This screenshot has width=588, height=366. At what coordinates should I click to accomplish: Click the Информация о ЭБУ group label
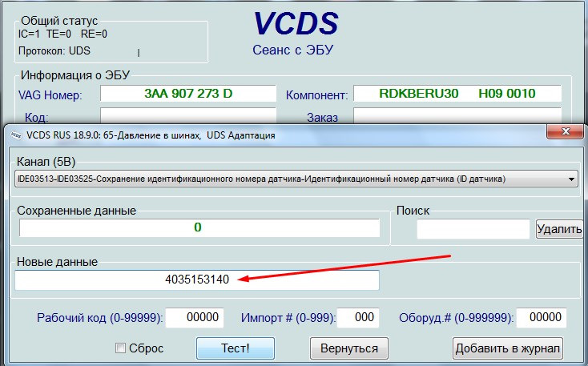(75, 75)
